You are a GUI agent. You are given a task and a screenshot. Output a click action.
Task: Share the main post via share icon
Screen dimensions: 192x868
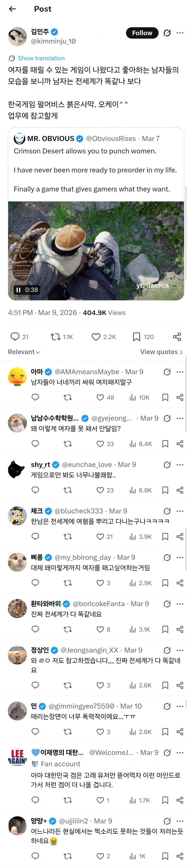[177, 337]
